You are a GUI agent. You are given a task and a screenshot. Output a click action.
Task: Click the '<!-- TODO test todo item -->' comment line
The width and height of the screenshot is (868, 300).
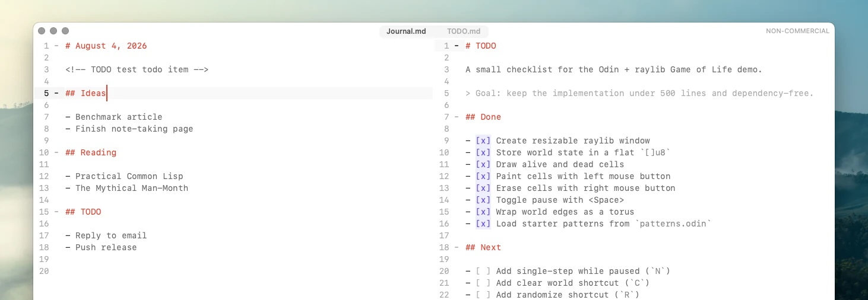(x=137, y=69)
